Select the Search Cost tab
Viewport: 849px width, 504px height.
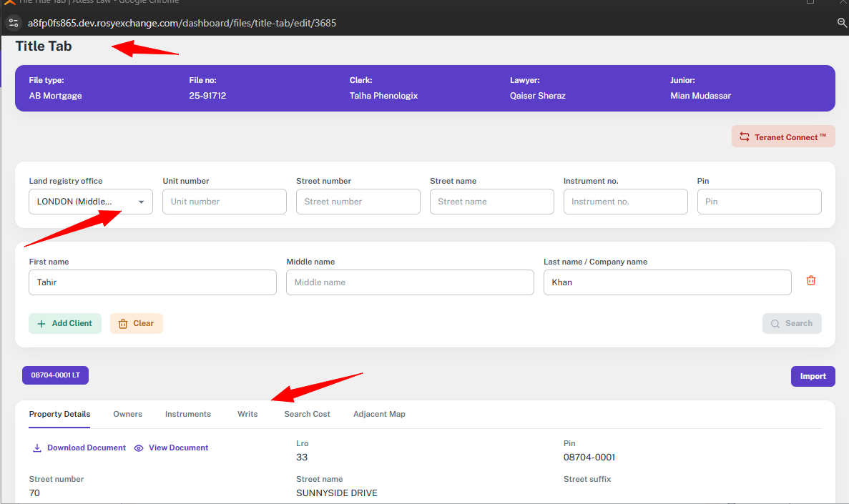[x=307, y=414]
